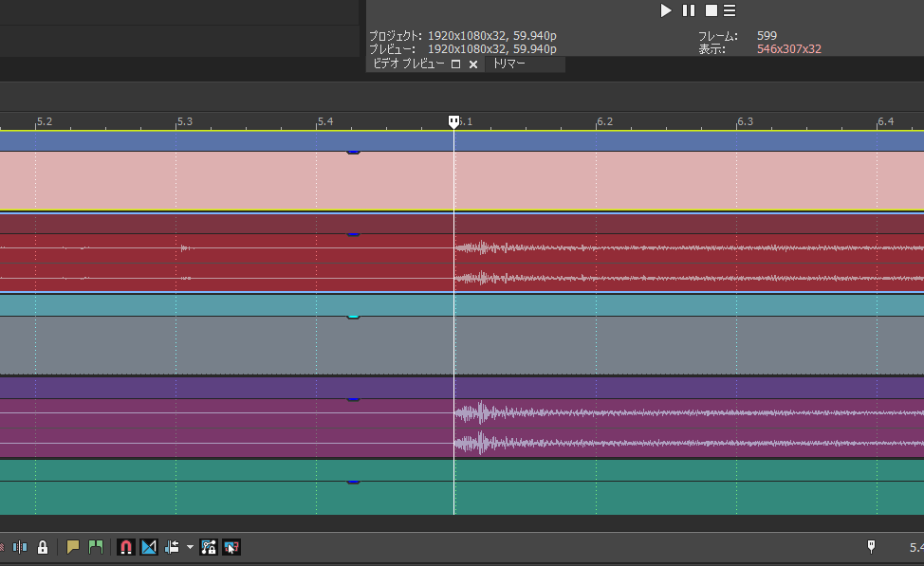Stop playback with the square button

711,10
